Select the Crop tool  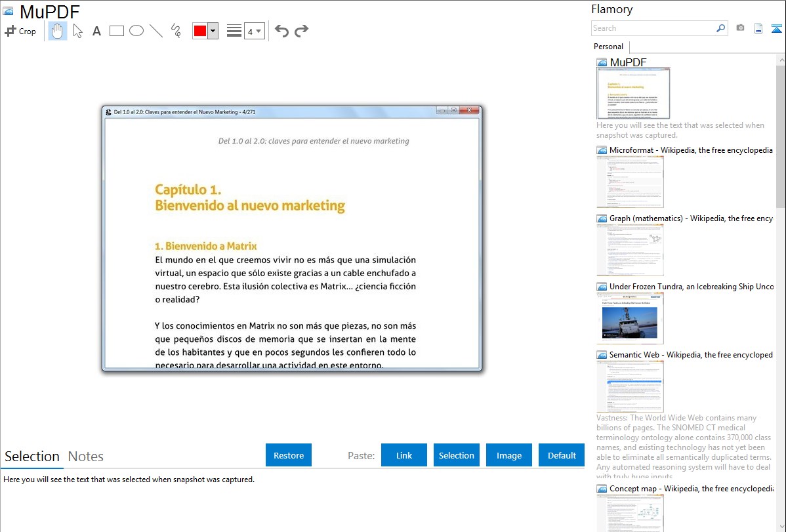[20, 31]
